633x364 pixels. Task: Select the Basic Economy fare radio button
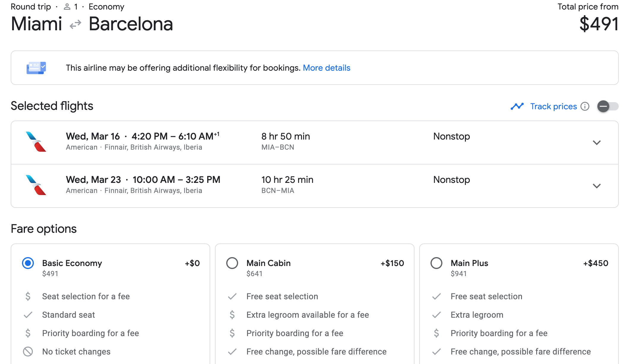point(28,263)
